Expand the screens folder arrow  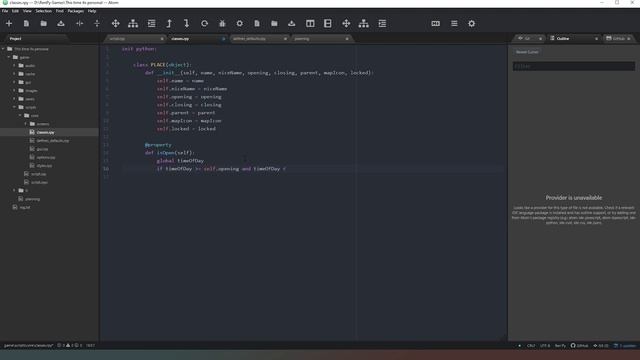point(26,124)
